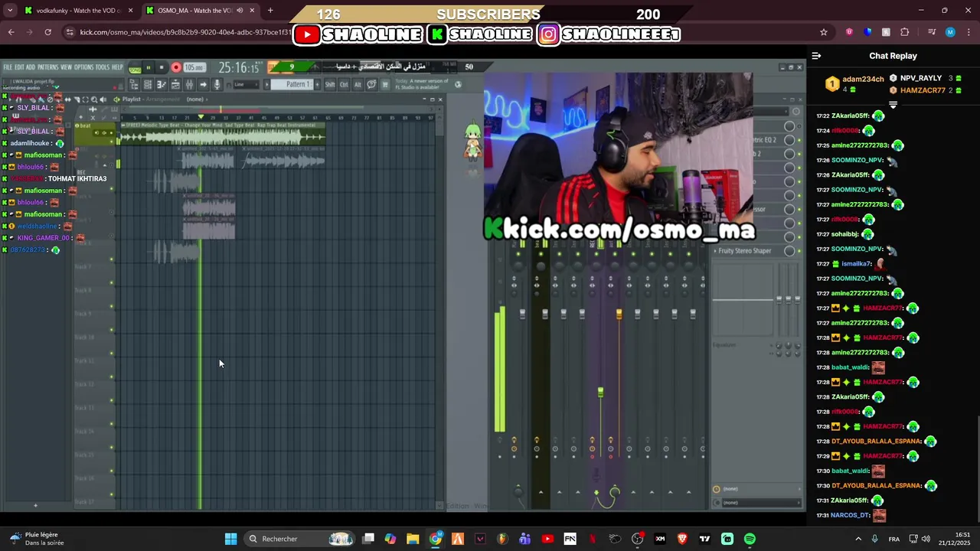
Task: Open the PATTERNS menu in FL Studio
Action: tap(48, 67)
